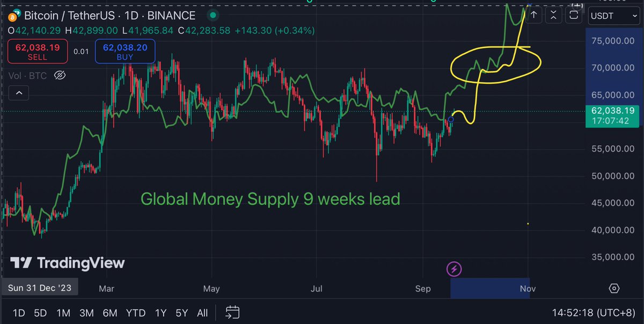Select the YTD time range

coord(136,312)
